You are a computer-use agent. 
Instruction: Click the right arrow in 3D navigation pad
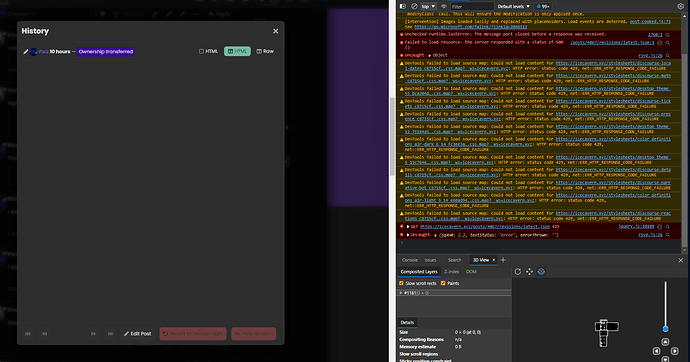click(675, 351)
